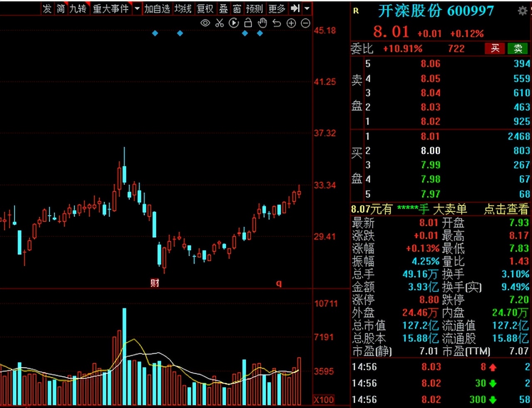Open the settings gear beside the stock name

coord(522,11)
